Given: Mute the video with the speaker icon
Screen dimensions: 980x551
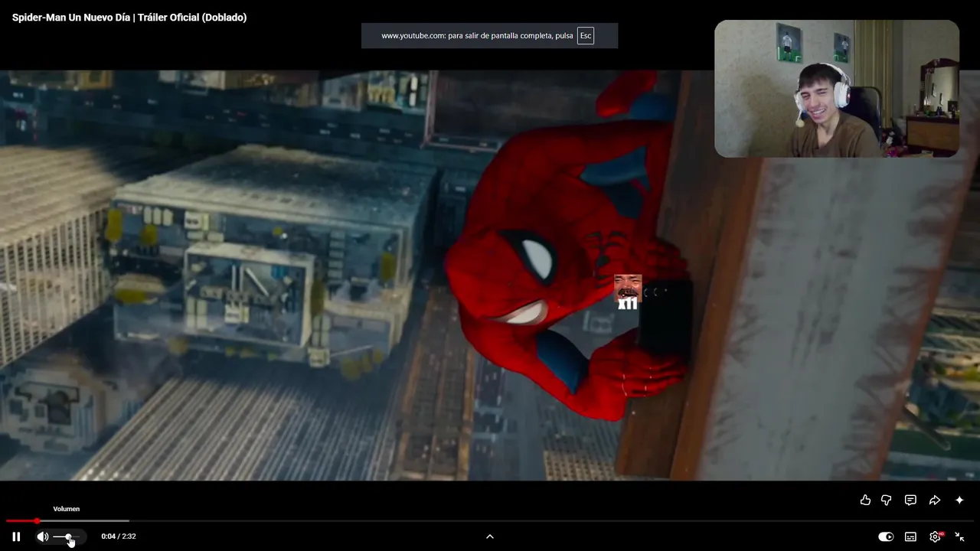Looking at the screenshot, I should [43, 536].
